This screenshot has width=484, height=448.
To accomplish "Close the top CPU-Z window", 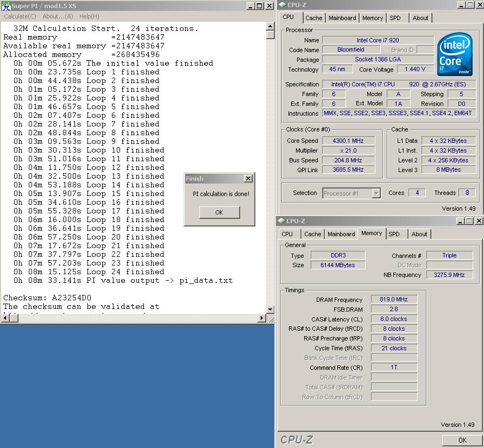I will click(x=479, y=5).
